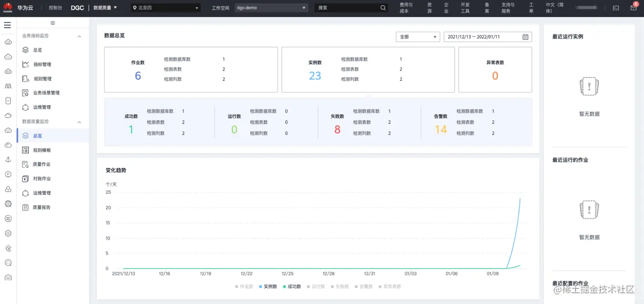This screenshot has width=644, height=304.
Task: Open the 备案 menu
Action: pyautogui.click(x=487, y=8)
